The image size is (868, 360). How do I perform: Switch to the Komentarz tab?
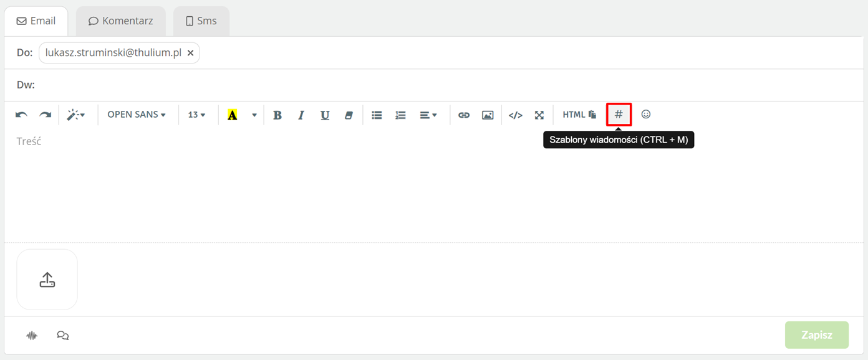tap(121, 21)
